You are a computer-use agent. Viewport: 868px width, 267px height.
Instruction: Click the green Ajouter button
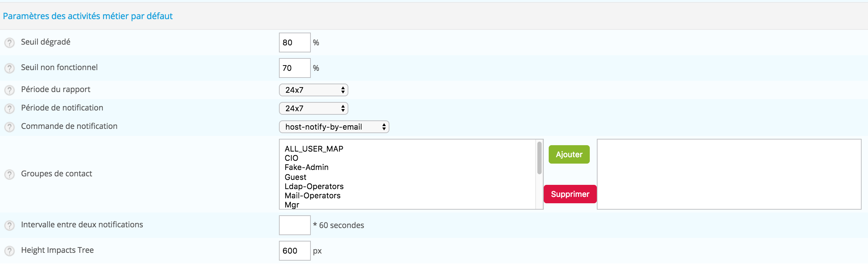click(x=569, y=154)
